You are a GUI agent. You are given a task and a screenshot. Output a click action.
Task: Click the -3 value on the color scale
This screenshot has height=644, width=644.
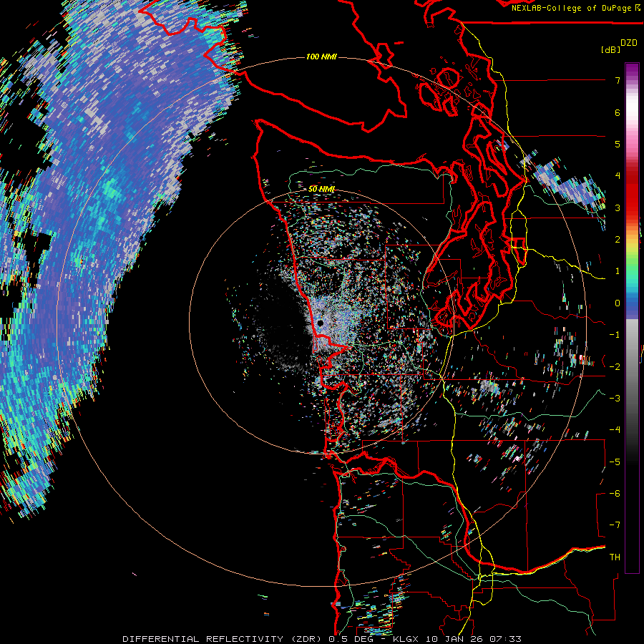click(615, 399)
